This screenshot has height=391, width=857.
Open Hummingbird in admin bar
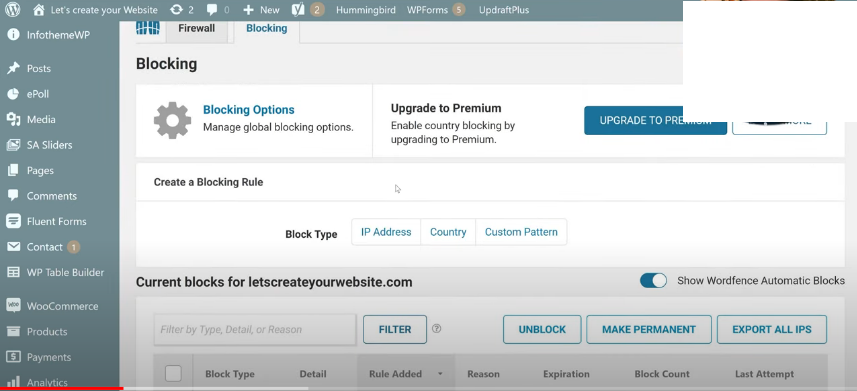click(x=366, y=10)
